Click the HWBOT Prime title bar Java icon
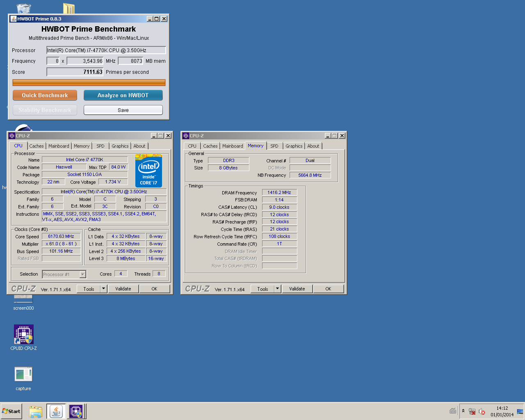The image size is (525, 420). click(13, 19)
